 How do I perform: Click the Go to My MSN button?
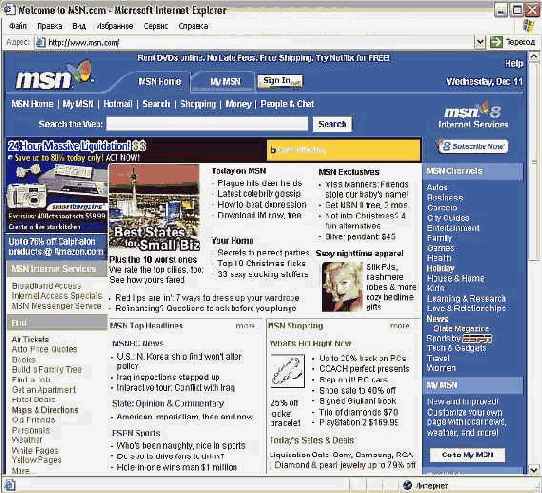tap(467, 455)
